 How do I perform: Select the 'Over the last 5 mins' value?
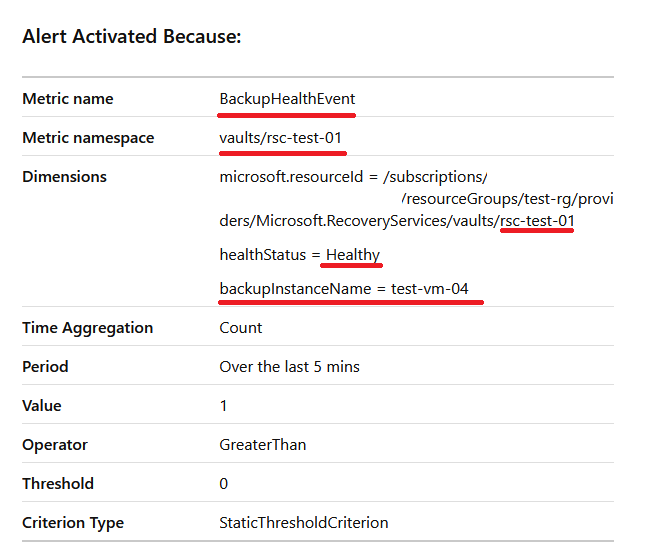(x=289, y=367)
